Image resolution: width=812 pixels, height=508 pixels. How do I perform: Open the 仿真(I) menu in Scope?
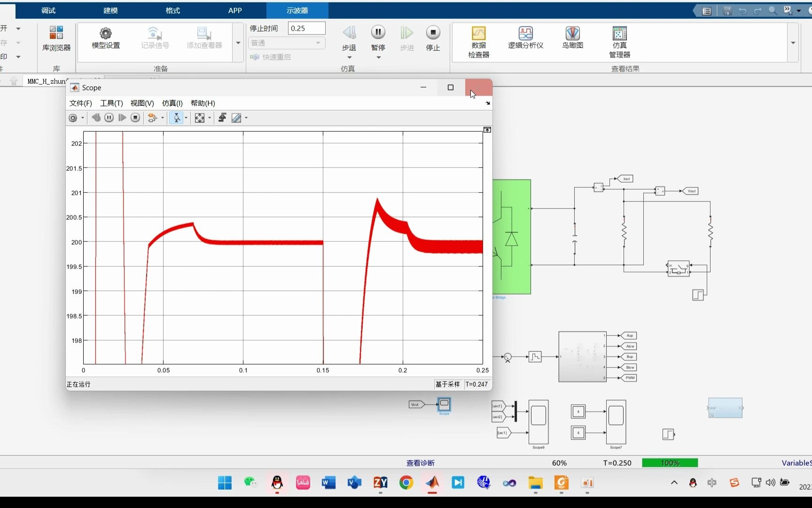[x=172, y=103]
